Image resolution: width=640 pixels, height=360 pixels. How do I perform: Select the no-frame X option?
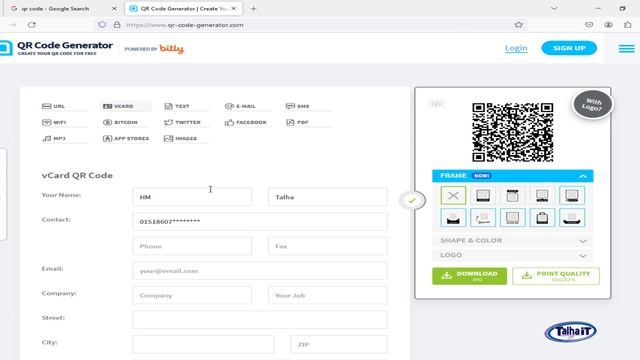pos(453,196)
